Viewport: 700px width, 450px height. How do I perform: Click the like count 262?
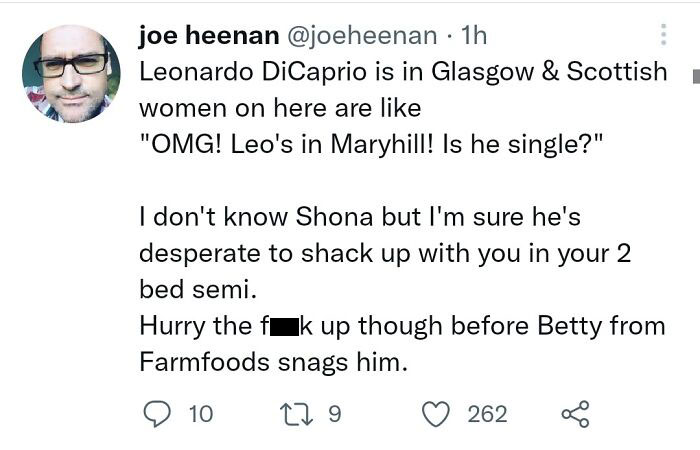tap(487, 413)
